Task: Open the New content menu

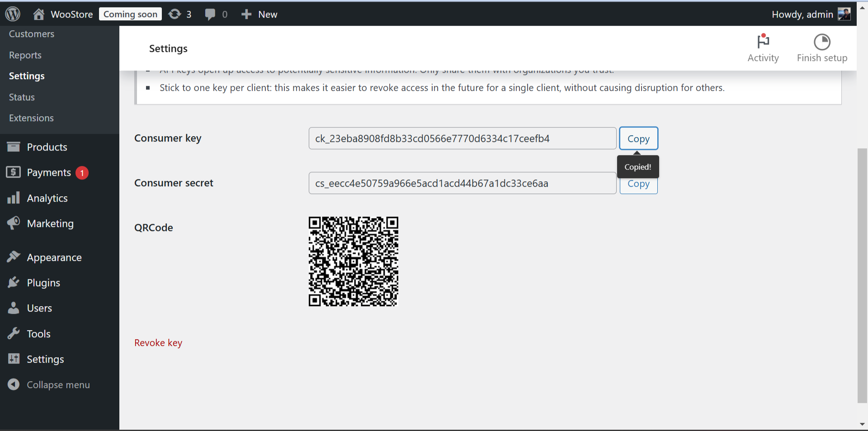Action: tap(259, 14)
